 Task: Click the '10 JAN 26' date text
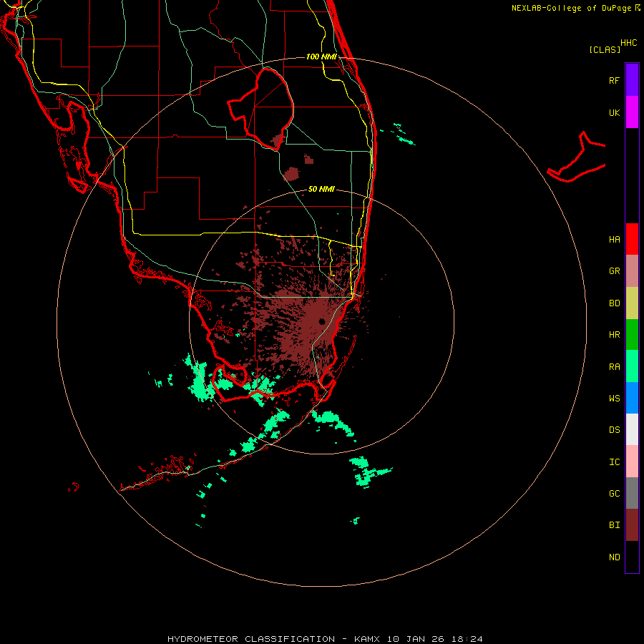(x=416, y=639)
